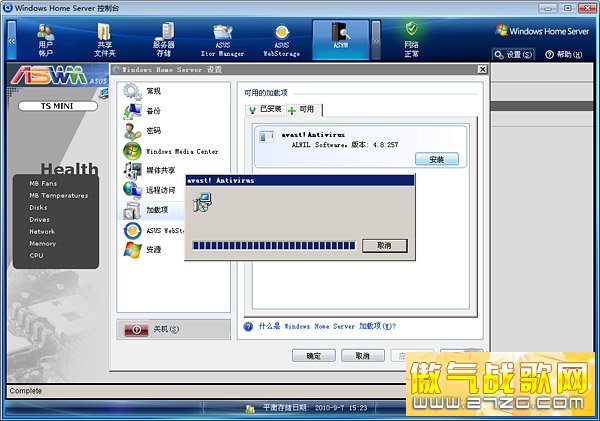Viewport: 600px width, 421px height.
Task: Click the left tab-scroll arrow
Action: [x=12, y=40]
